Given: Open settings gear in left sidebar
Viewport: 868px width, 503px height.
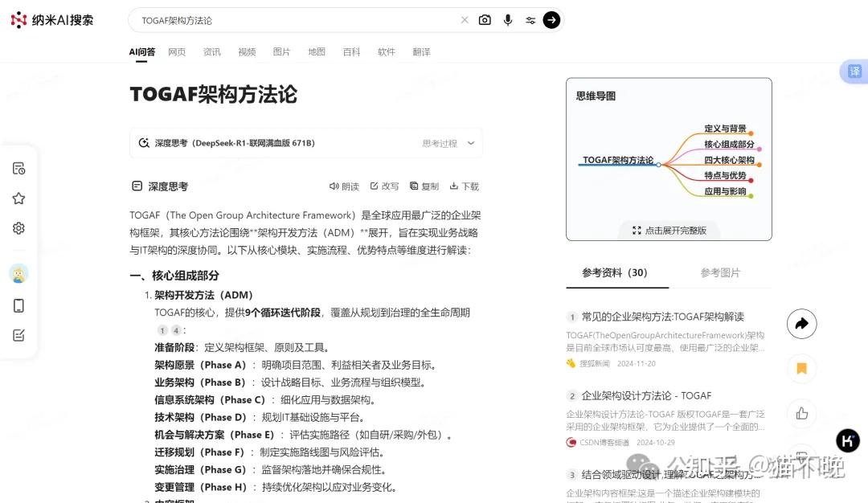Looking at the screenshot, I should [x=18, y=228].
